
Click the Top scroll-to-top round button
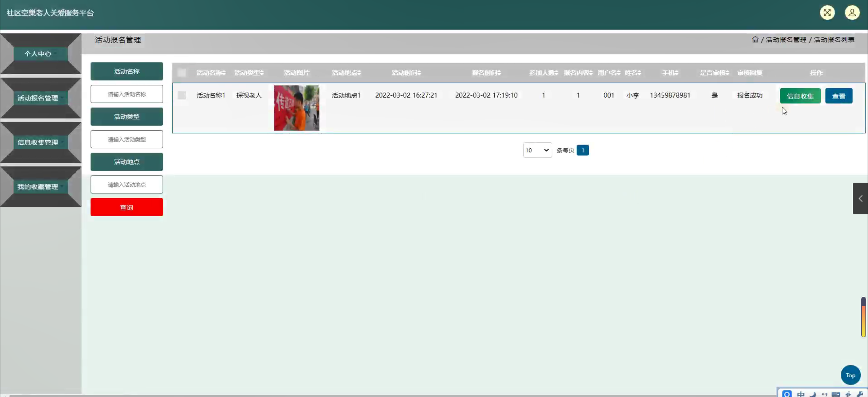[850, 375]
